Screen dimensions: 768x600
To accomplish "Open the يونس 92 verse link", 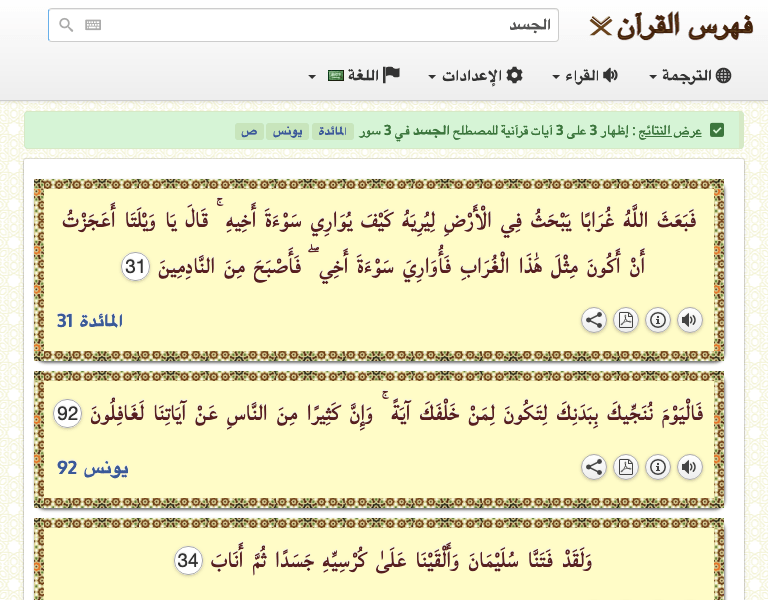I will [x=93, y=468].
